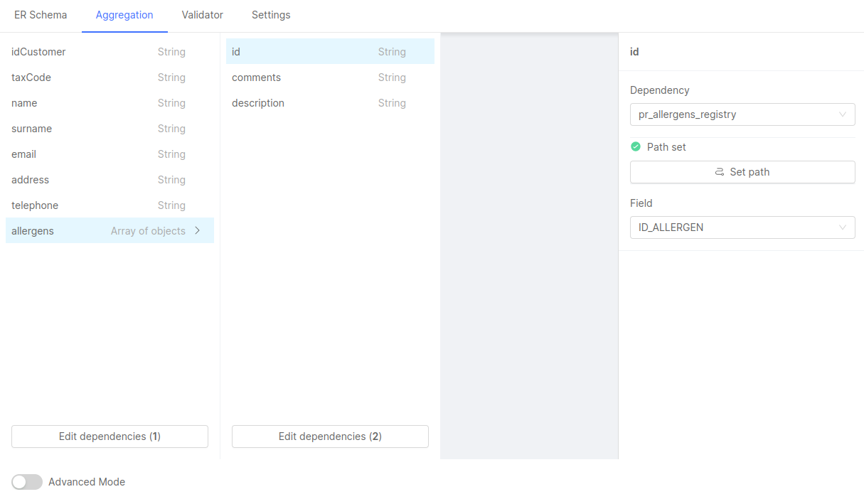Open the Settings tab
864x504 pixels.
pyautogui.click(x=271, y=15)
